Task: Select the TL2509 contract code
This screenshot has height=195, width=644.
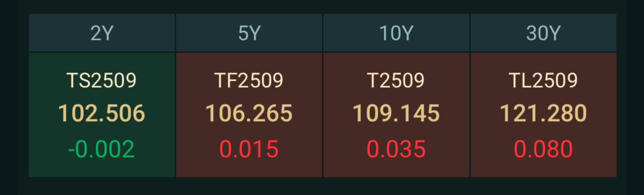Action: pyautogui.click(x=543, y=81)
